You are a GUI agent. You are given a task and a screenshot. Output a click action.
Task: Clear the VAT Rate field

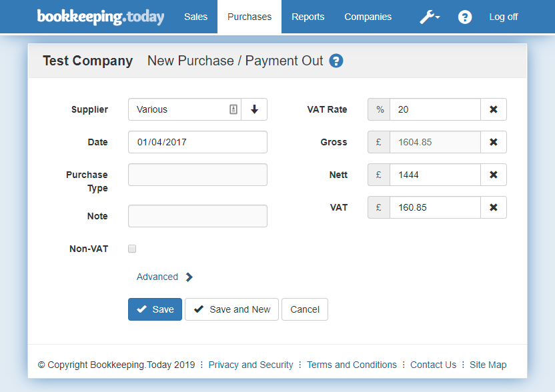click(x=493, y=109)
